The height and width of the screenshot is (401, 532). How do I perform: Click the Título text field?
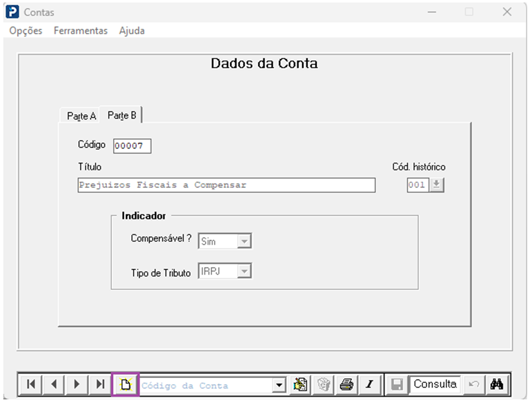[x=227, y=185]
